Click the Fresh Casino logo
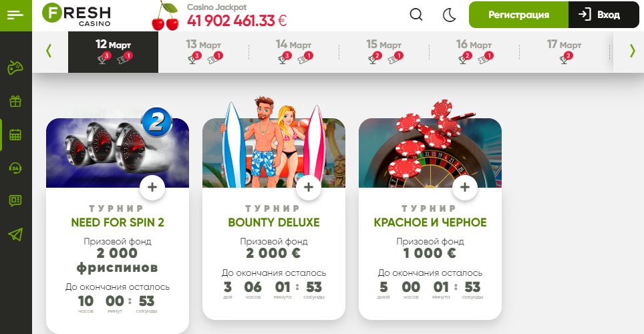This screenshot has width=644, height=334. click(x=77, y=15)
